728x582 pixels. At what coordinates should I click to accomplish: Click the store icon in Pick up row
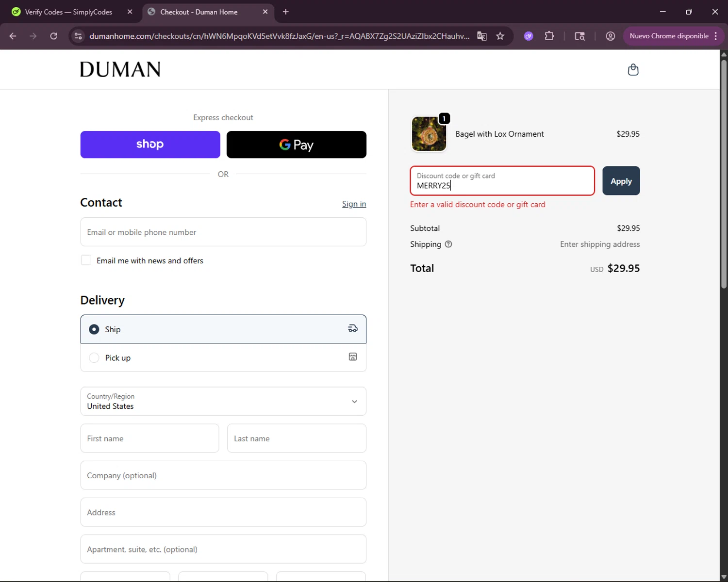click(353, 357)
